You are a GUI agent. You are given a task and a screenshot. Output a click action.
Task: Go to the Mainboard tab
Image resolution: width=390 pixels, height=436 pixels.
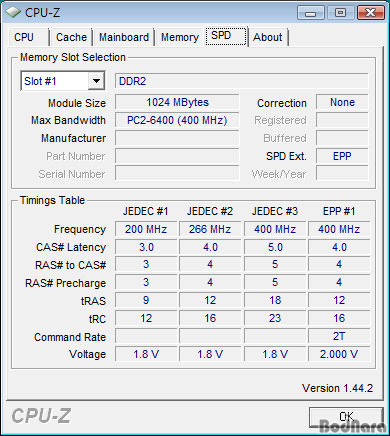[124, 37]
